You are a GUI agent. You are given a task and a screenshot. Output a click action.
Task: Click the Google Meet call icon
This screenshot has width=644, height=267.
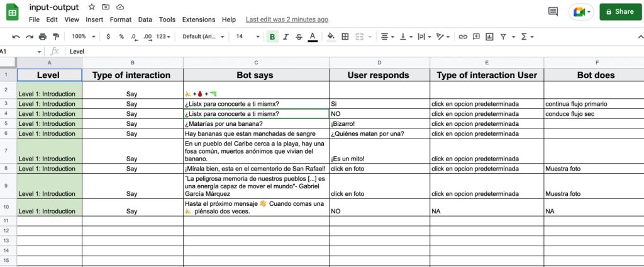pos(582,11)
